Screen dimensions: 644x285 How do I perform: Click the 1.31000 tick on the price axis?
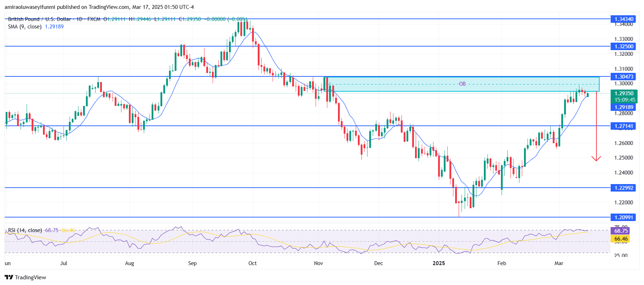pos(624,69)
